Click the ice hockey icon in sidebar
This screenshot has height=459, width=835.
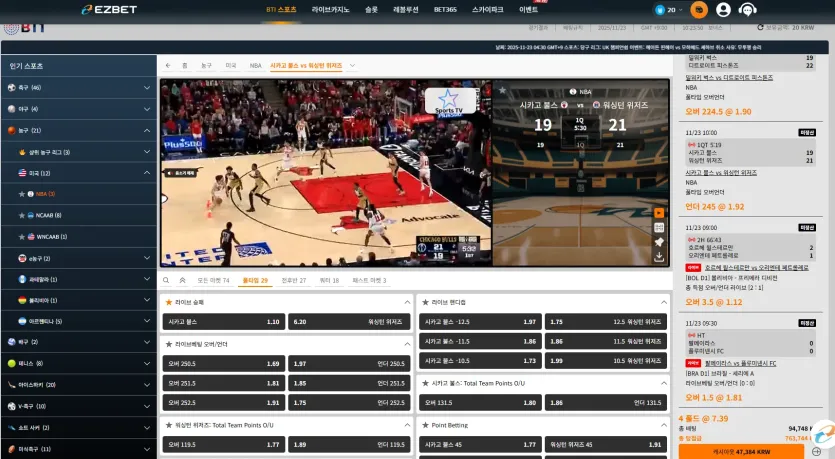[x=12, y=384]
